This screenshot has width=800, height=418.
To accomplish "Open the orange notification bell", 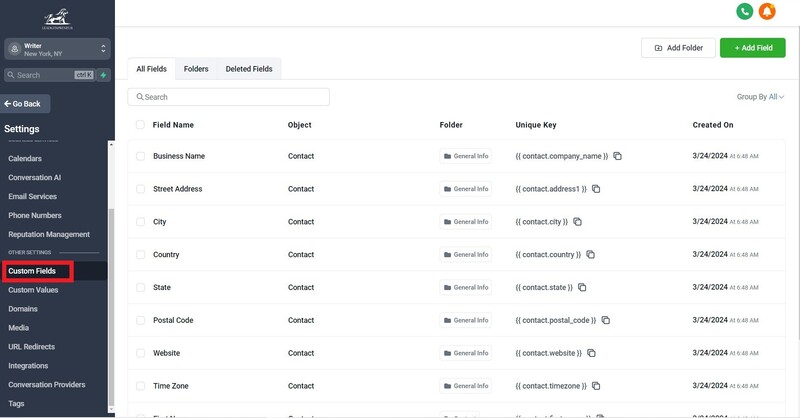I will tap(767, 11).
